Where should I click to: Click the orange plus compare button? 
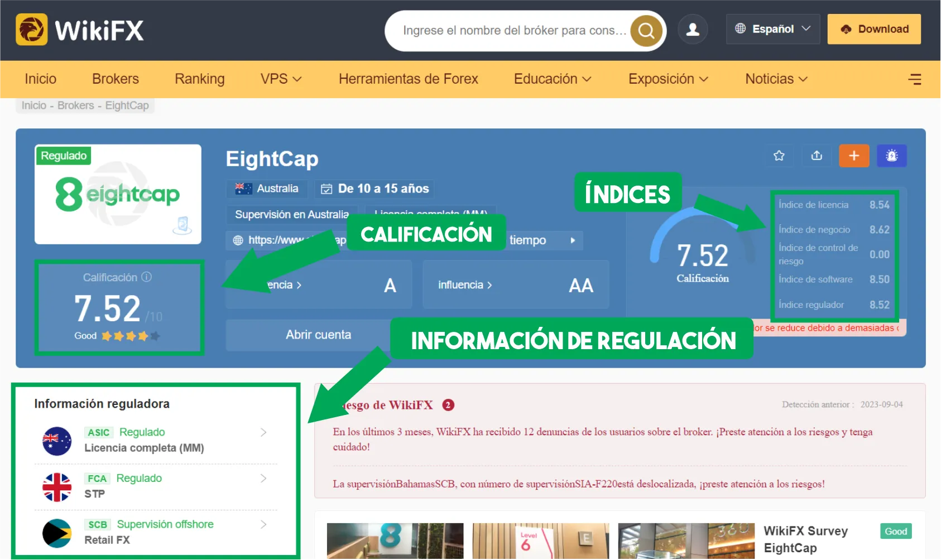pyautogui.click(x=854, y=156)
